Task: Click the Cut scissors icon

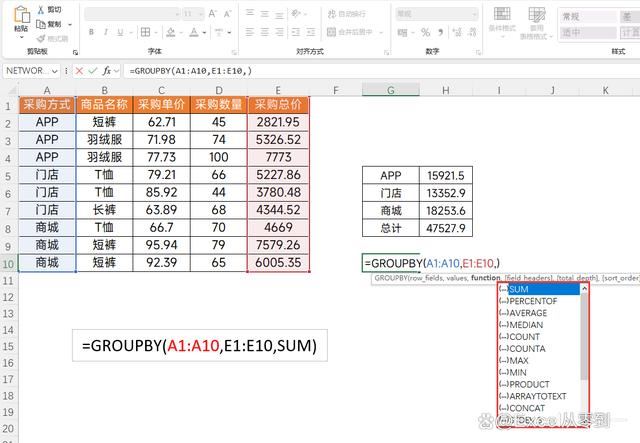Action: (x=41, y=9)
